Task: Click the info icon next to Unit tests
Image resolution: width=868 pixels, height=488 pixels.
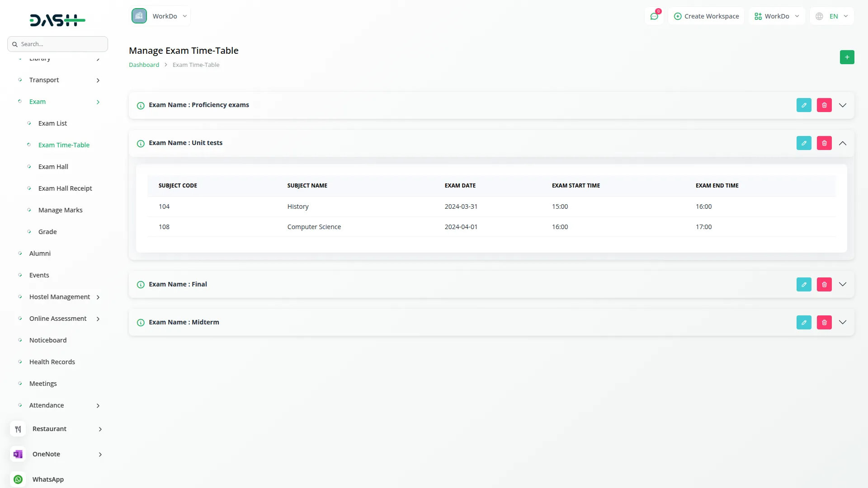Action: 140,143
